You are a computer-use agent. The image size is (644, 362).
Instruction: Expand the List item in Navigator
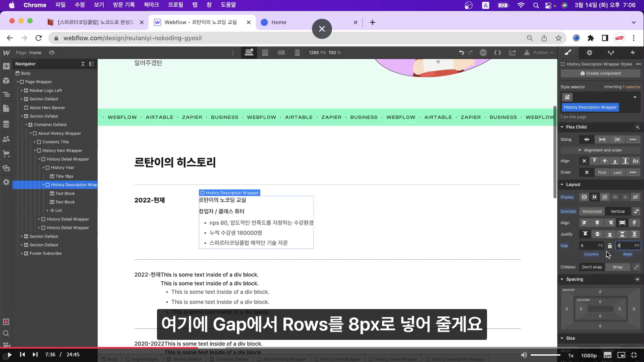click(x=47, y=210)
